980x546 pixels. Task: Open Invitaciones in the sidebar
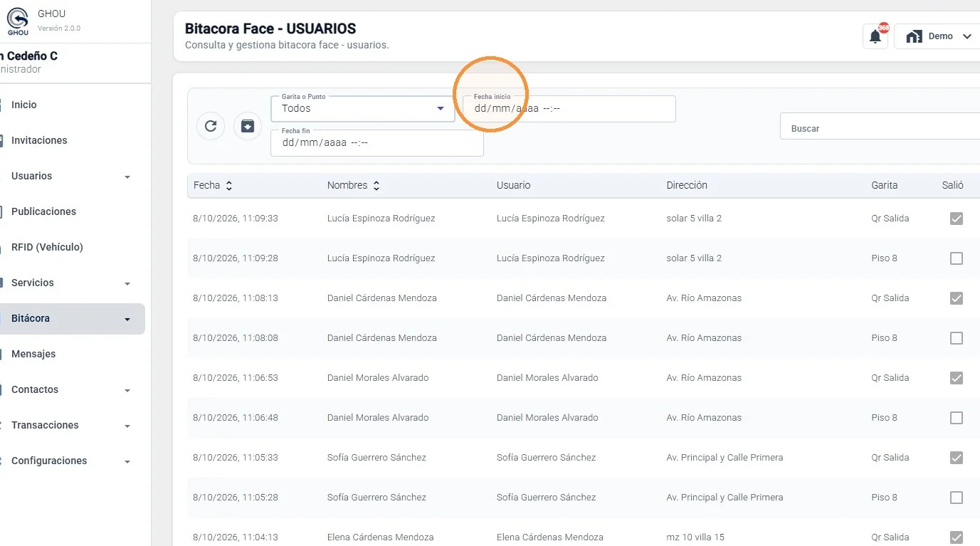(x=71, y=140)
